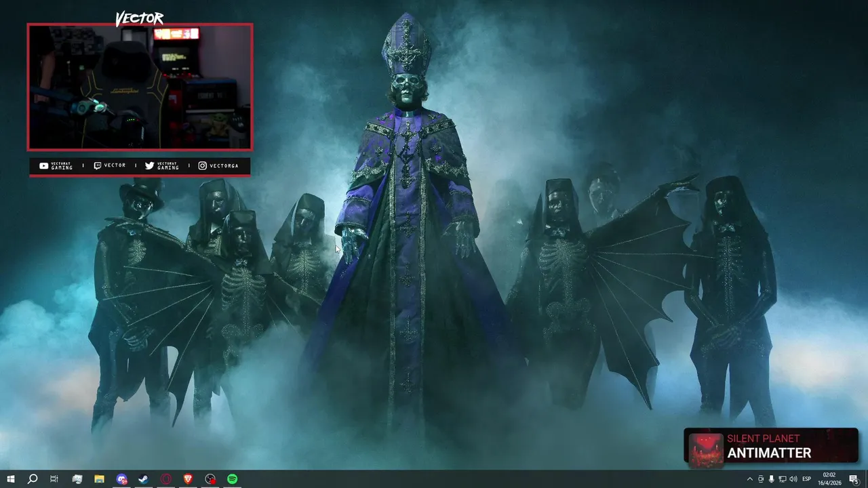Click Twitch logo beside VECTOR text
Viewport: 868px width, 488px height.
[x=98, y=165]
